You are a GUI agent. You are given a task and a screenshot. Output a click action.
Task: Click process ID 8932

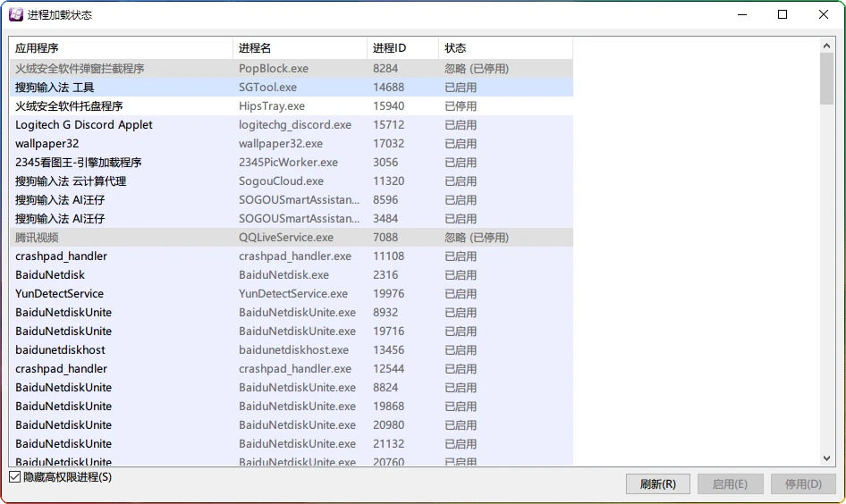click(385, 313)
